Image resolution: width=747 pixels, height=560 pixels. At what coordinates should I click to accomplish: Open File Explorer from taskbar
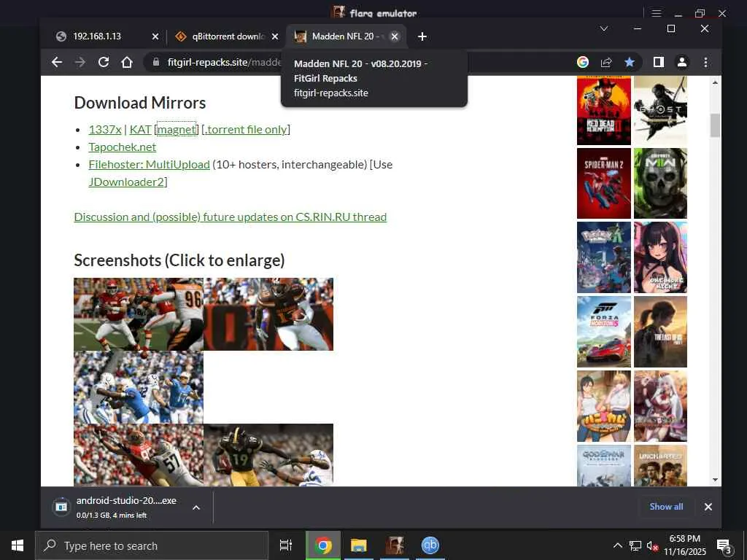tap(359, 545)
